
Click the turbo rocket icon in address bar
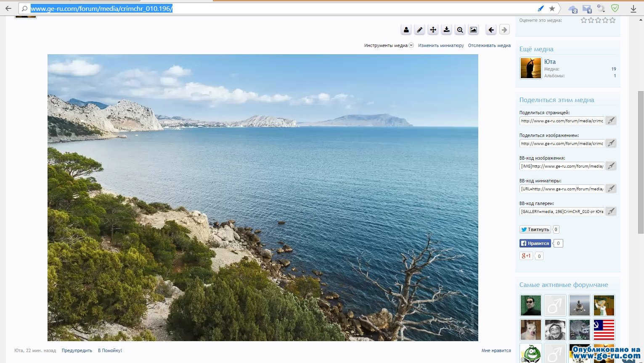[x=541, y=8]
